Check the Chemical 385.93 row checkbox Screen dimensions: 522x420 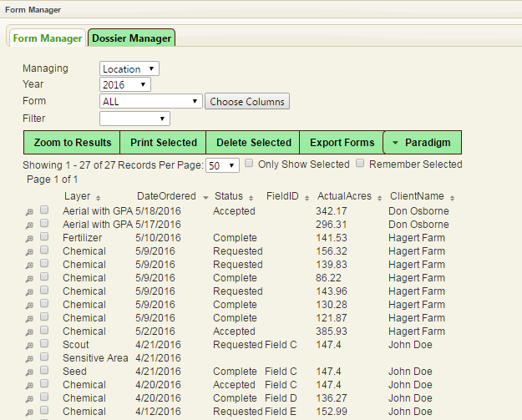point(44,330)
